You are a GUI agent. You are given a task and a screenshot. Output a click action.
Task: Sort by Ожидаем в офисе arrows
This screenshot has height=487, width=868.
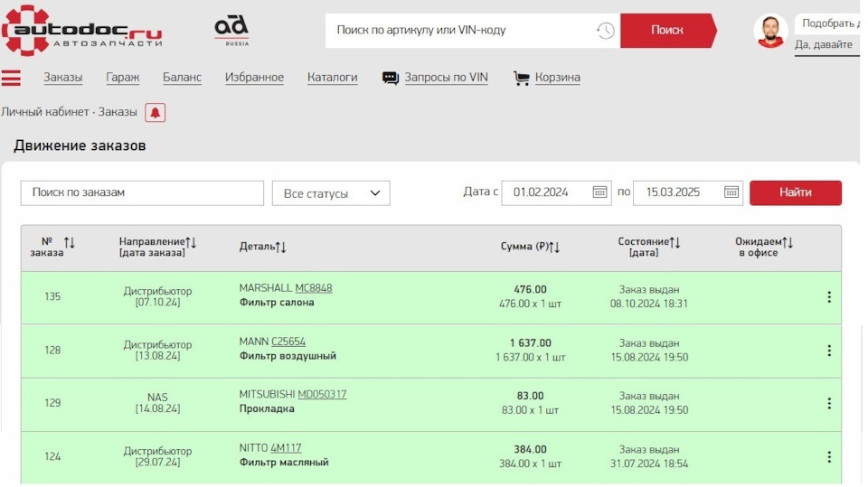pos(788,242)
